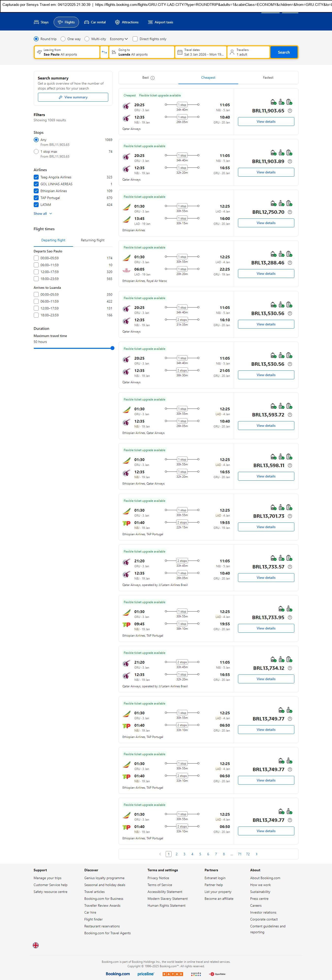Viewport: 332px width, 980px height.
Task: Switch to the Returning flight tab
Action: coord(93,240)
